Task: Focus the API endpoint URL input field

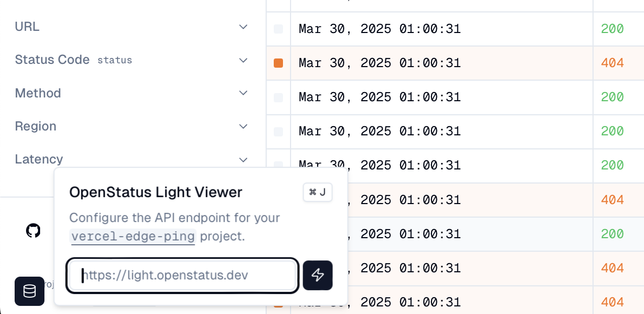Action: coord(182,276)
